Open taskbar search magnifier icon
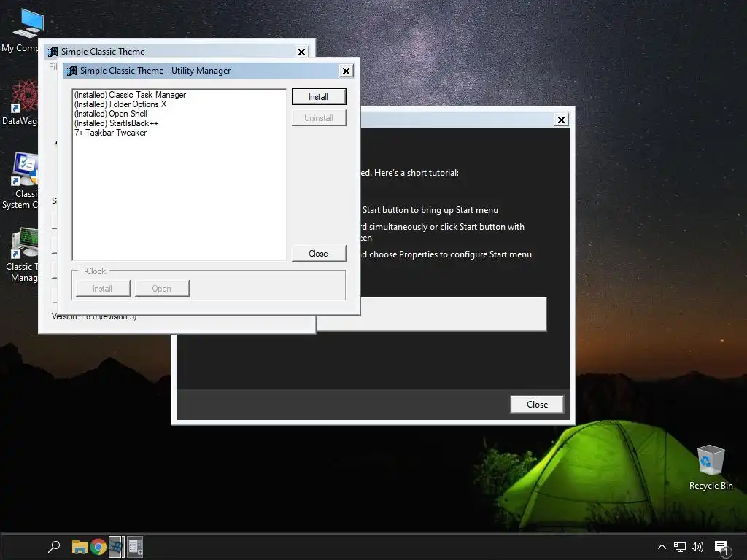Viewport: 747px width, 560px height. (54, 547)
